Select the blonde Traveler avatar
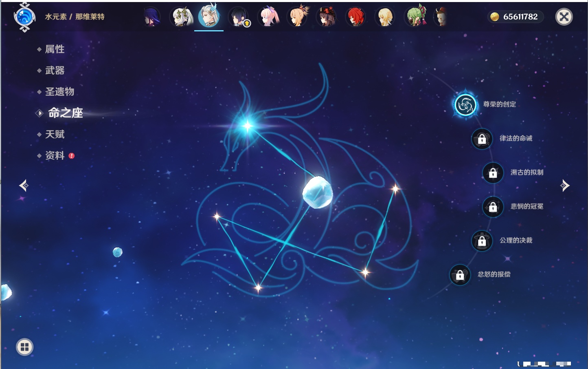588x369 pixels. pos(385,17)
